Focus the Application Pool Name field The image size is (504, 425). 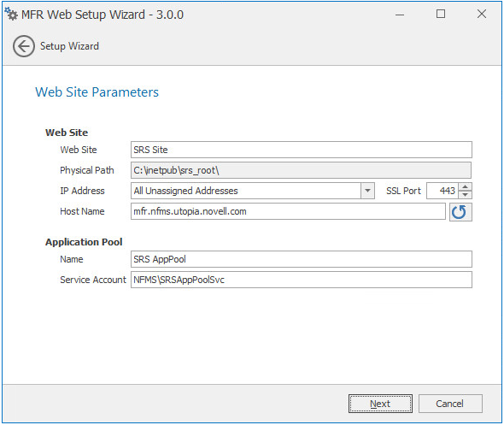point(302,259)
